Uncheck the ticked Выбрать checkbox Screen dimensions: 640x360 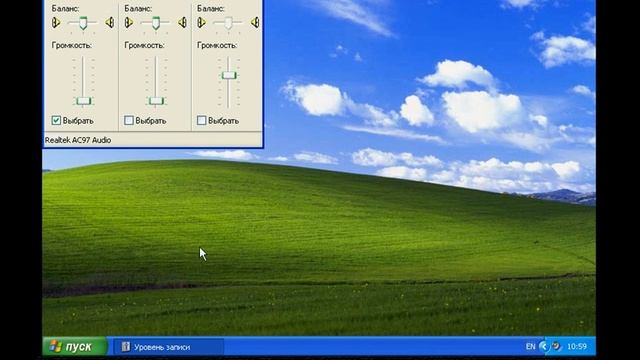pyautogui.click(x=56, y=120)
